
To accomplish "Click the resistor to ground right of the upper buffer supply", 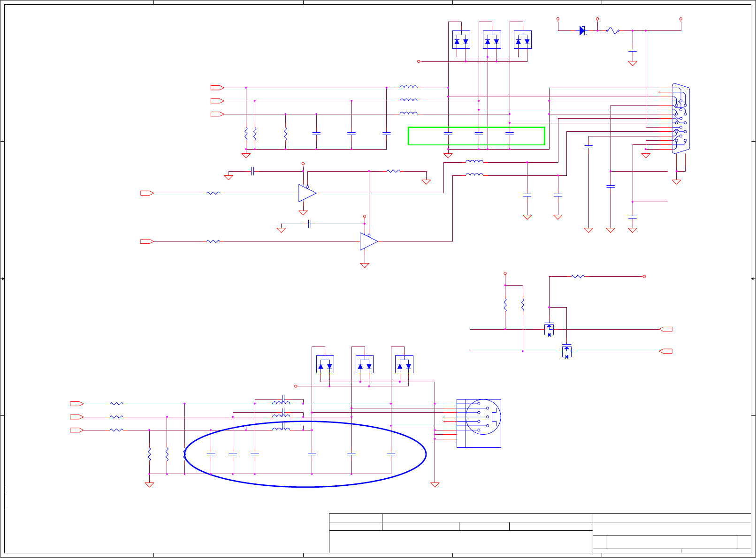I will coord(393,171).
